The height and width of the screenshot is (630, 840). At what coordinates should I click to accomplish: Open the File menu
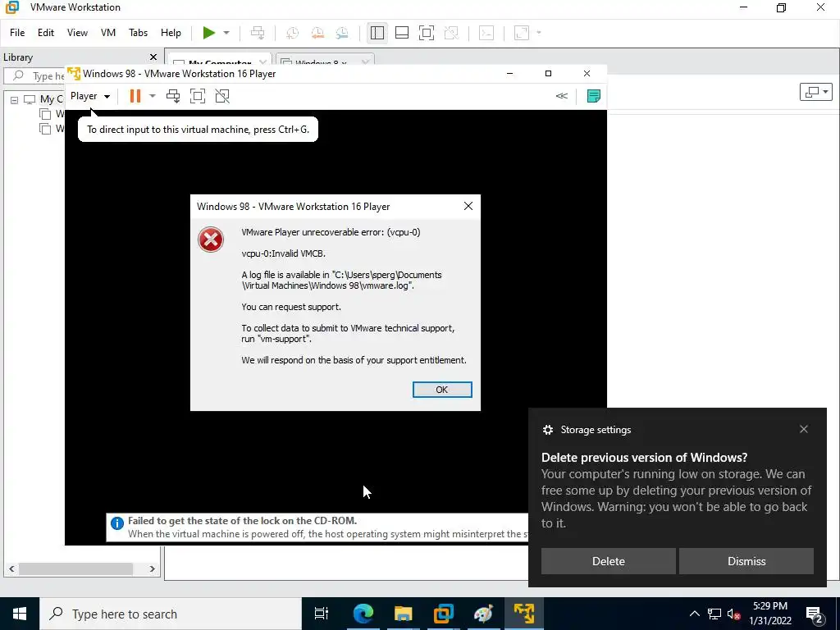(17, 33)
